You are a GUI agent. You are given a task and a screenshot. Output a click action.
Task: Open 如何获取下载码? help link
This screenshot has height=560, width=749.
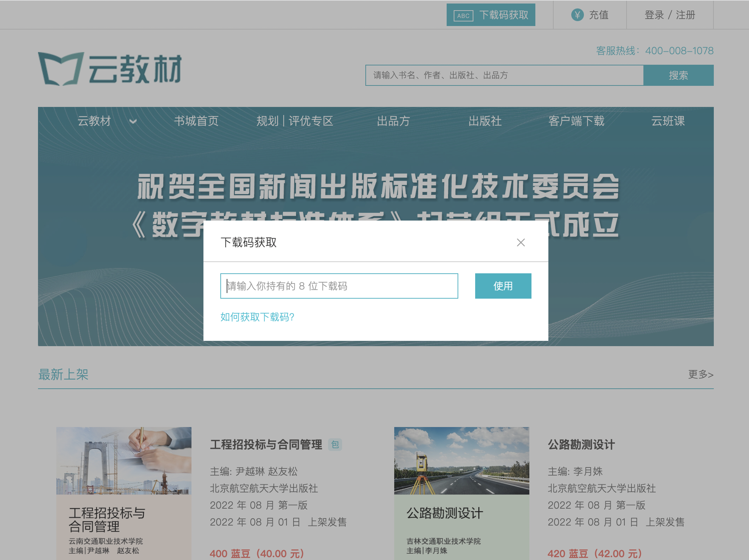coord(257,317)
